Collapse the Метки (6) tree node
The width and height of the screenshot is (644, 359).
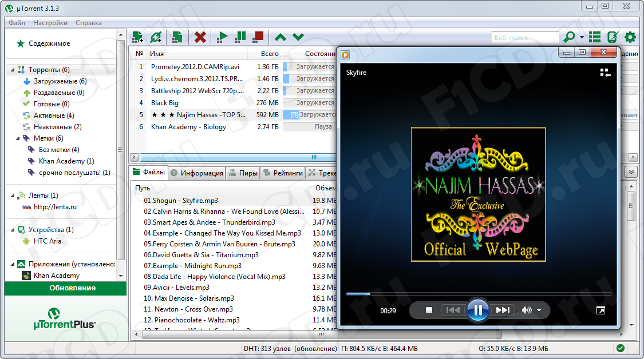tap(18, 138)
